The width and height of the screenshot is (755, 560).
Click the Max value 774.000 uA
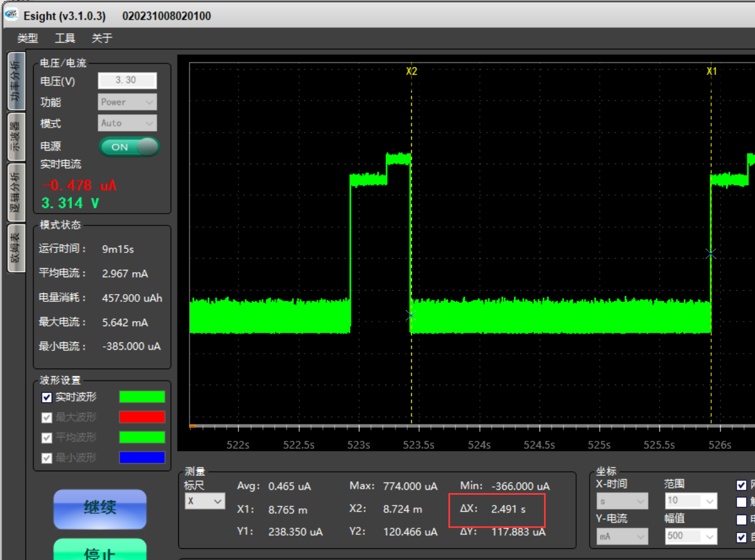[410, 486]
